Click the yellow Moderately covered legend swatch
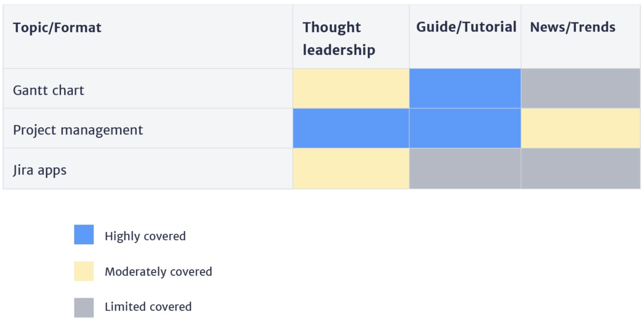The image size is (644, 321). [x=84, y=271]
